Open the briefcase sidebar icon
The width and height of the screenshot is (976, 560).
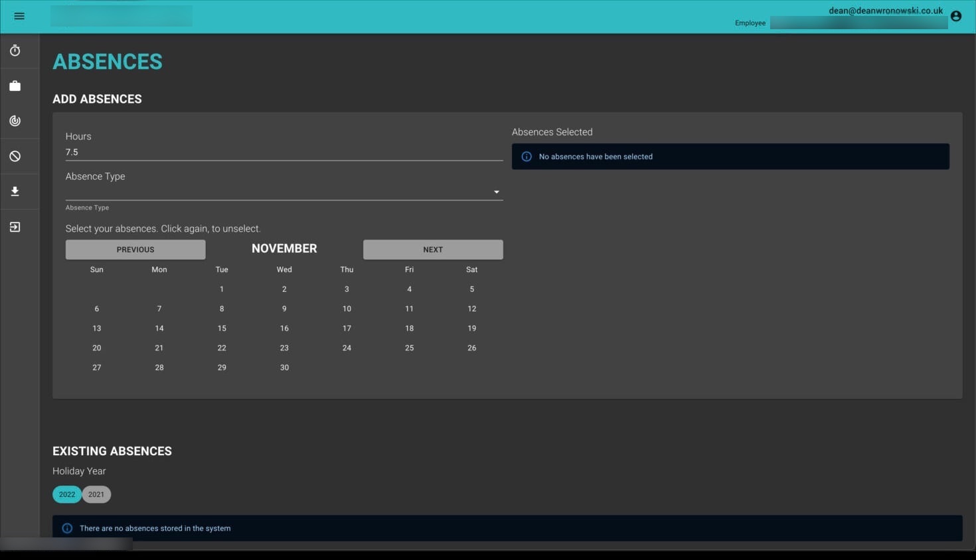(15, 86)
